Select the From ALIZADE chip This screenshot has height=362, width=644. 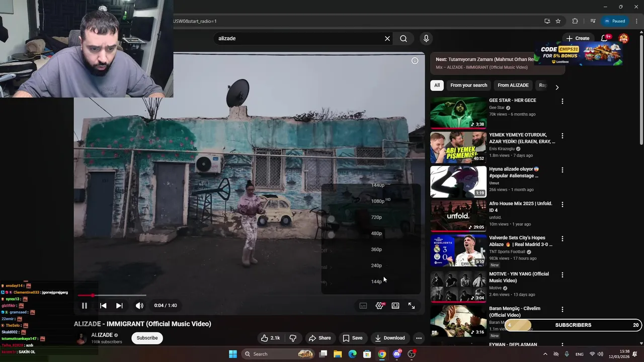(513, 85)
